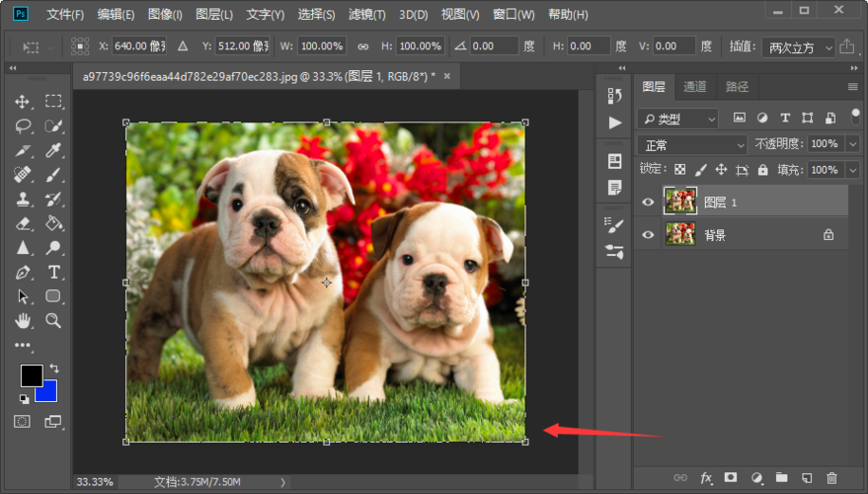
Task: Select the Zoom tool
Action: tap(53, 320)
